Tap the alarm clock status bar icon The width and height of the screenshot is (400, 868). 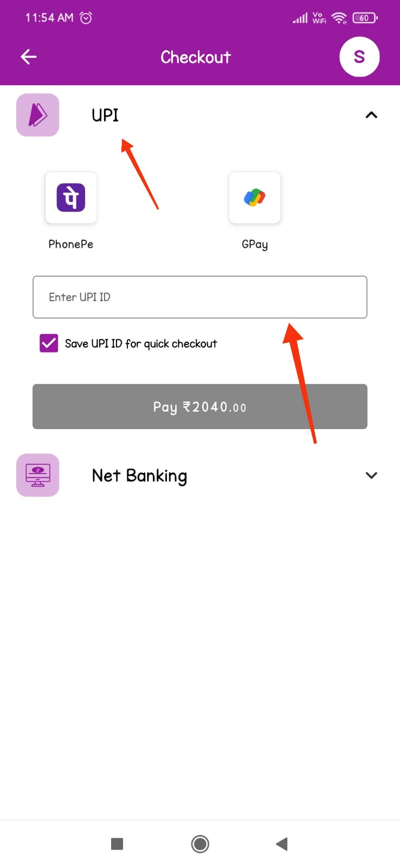(86, 18)
